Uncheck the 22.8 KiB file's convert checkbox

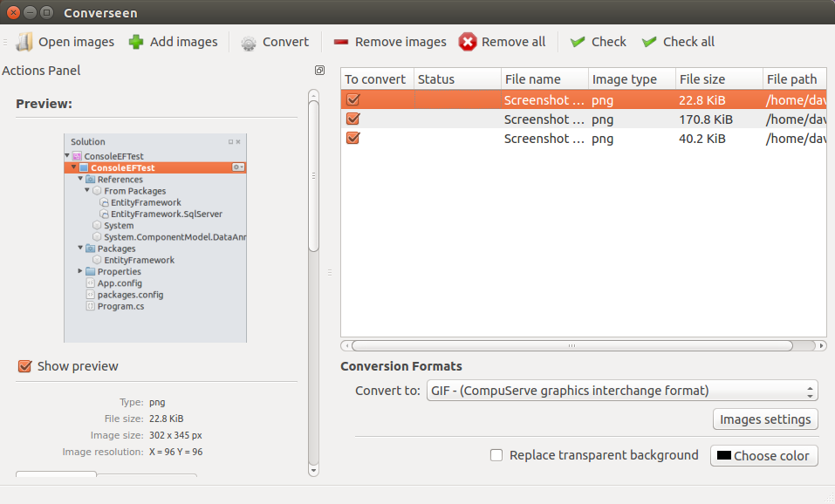(353, 99)
